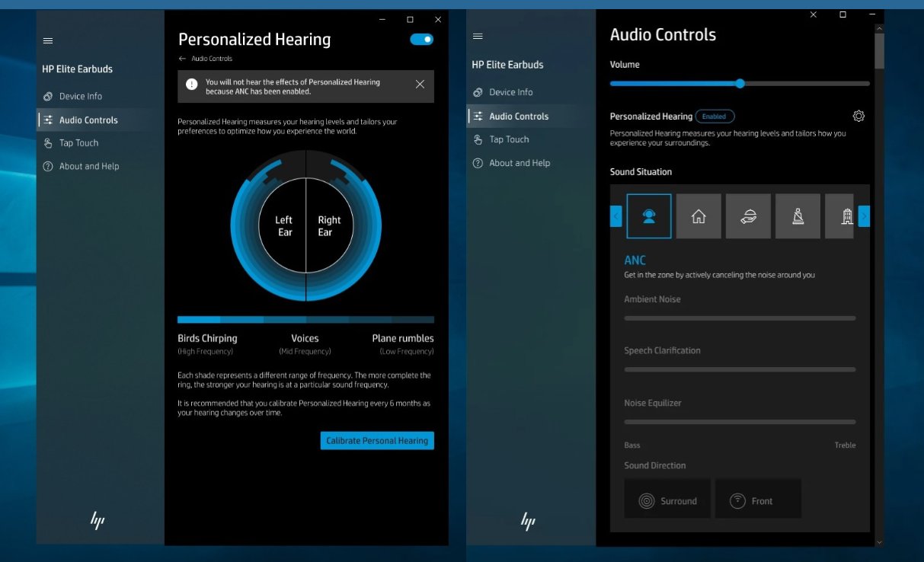Open About and Help in left window sidebar

click(100, 166)
